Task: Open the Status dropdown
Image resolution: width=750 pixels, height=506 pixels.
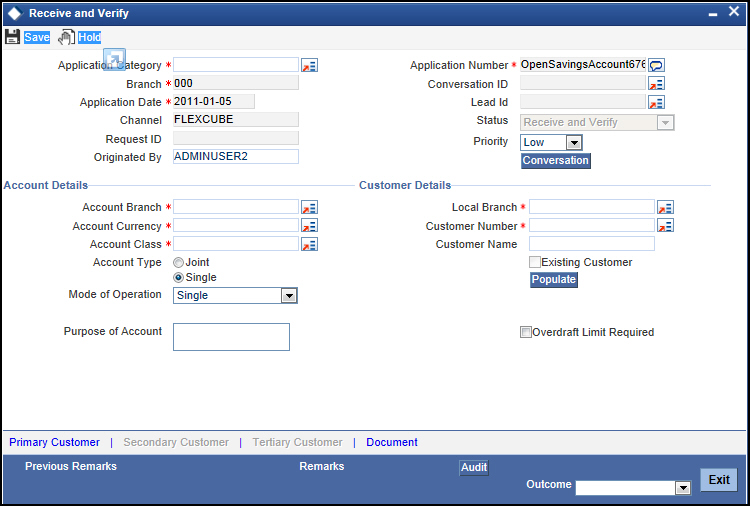Action: pos(665,122)
